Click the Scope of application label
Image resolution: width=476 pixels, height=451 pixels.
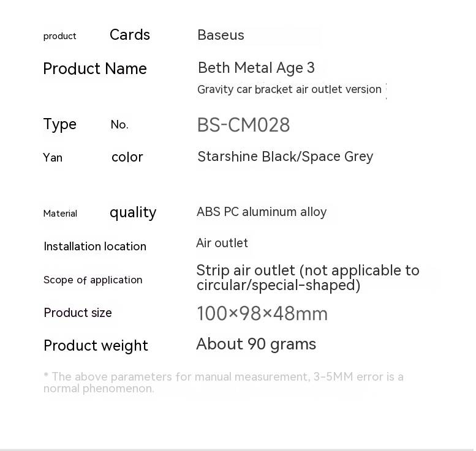(x=93, y=280)
